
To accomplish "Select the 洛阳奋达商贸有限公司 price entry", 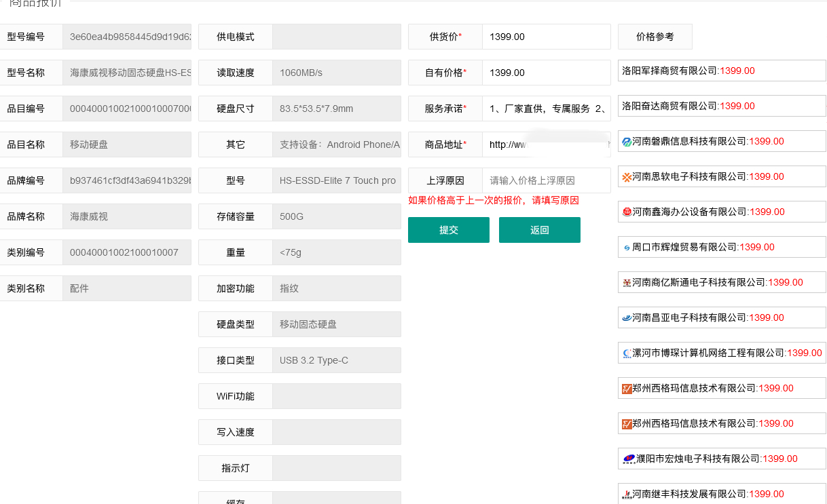I will coord(722,106).
